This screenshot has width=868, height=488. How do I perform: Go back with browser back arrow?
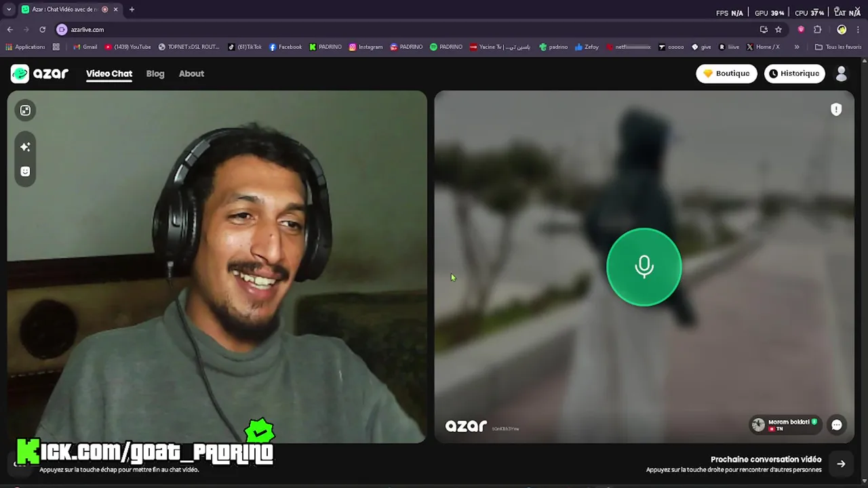click(x=9, y=30)
